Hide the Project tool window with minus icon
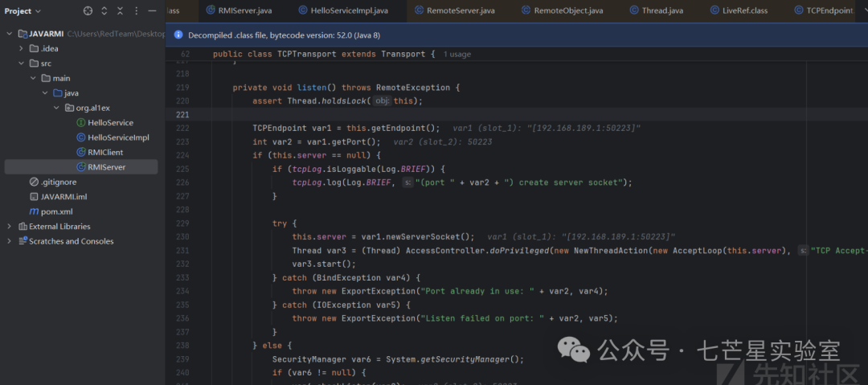The image size is (868, 385). point(152,10)
